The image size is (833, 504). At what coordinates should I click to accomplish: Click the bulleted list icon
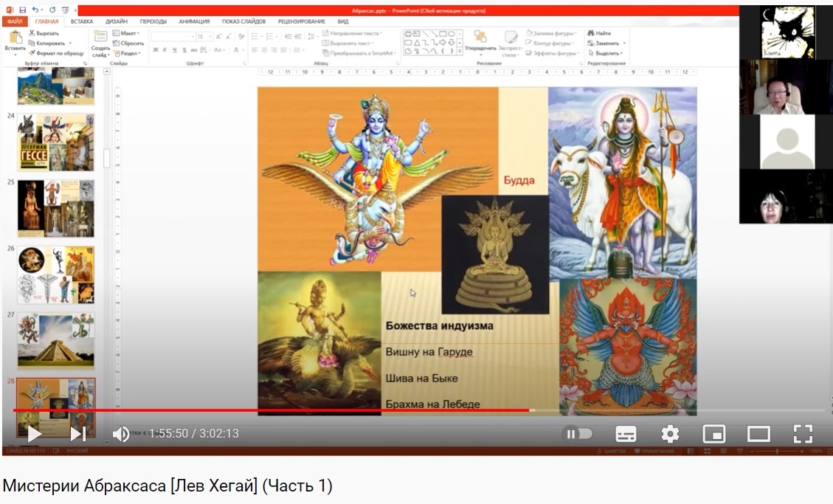256,36
